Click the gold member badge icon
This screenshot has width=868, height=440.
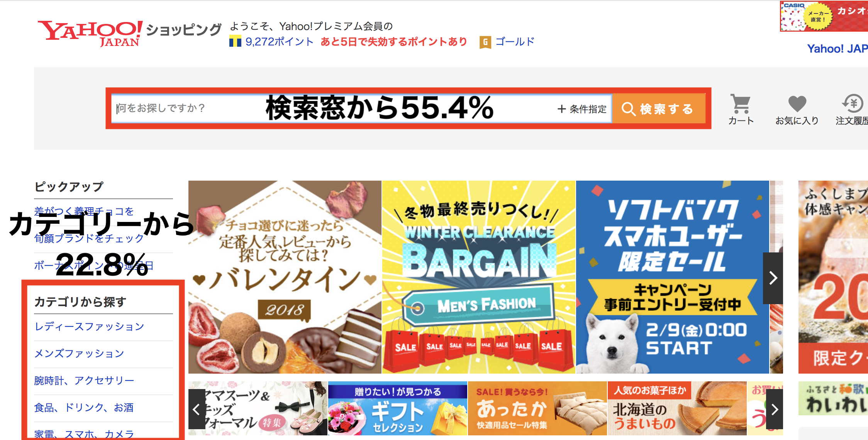click(485, 42)
